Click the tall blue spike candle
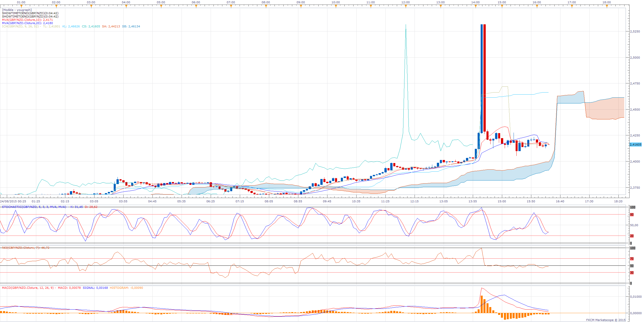644x322 pixels. [482, 76]
